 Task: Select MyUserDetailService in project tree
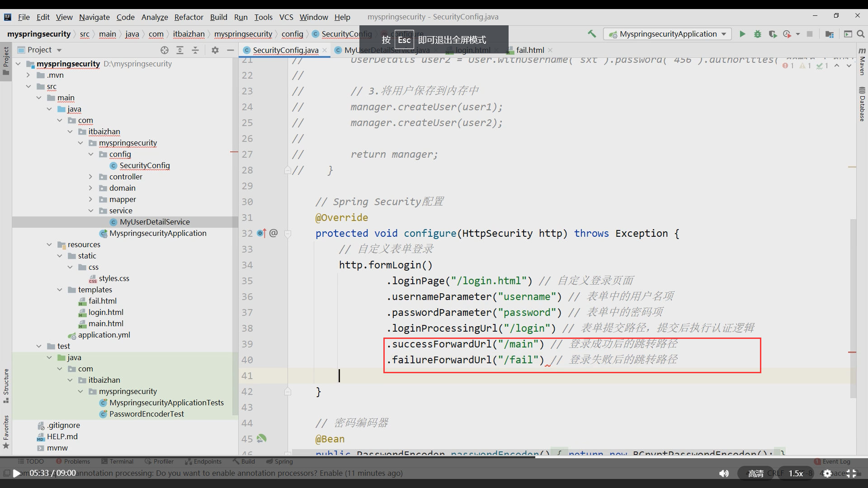155,222
